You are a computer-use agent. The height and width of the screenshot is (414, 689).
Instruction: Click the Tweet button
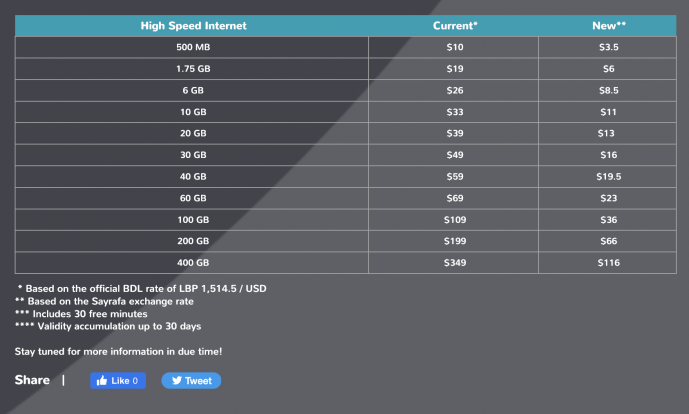pos(191,381)
